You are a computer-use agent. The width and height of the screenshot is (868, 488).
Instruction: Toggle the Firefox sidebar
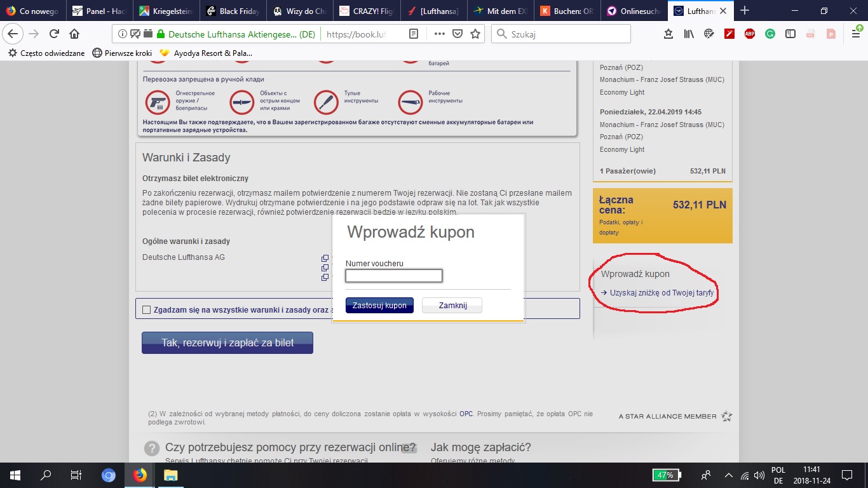point(790,34)
